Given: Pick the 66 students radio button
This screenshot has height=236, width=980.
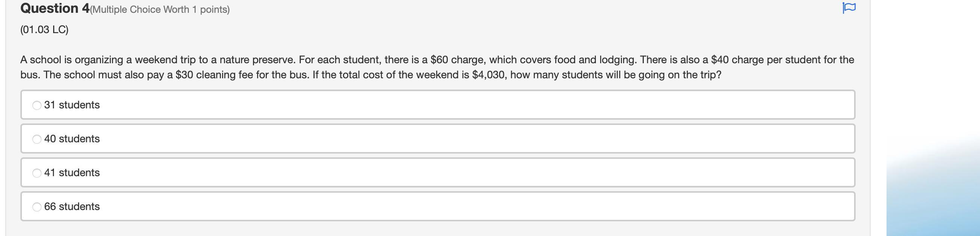Looking at the screenshot, I should pos(37,207).
